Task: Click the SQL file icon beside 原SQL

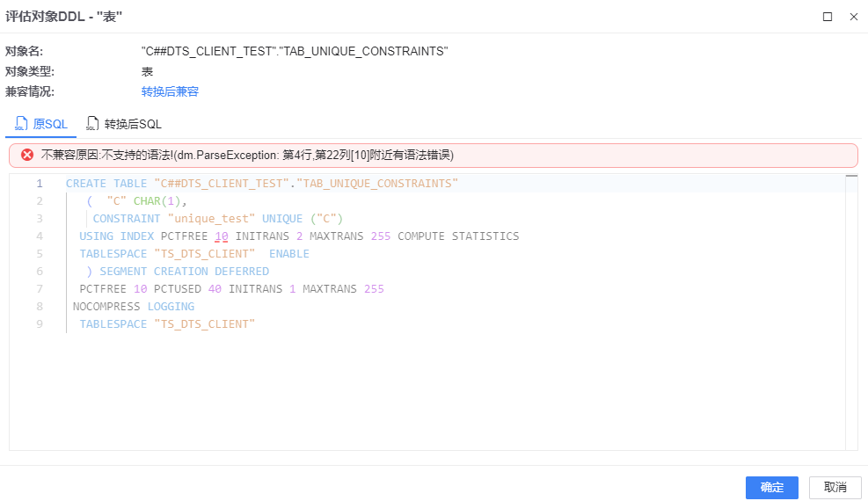Action: point(21,123)
